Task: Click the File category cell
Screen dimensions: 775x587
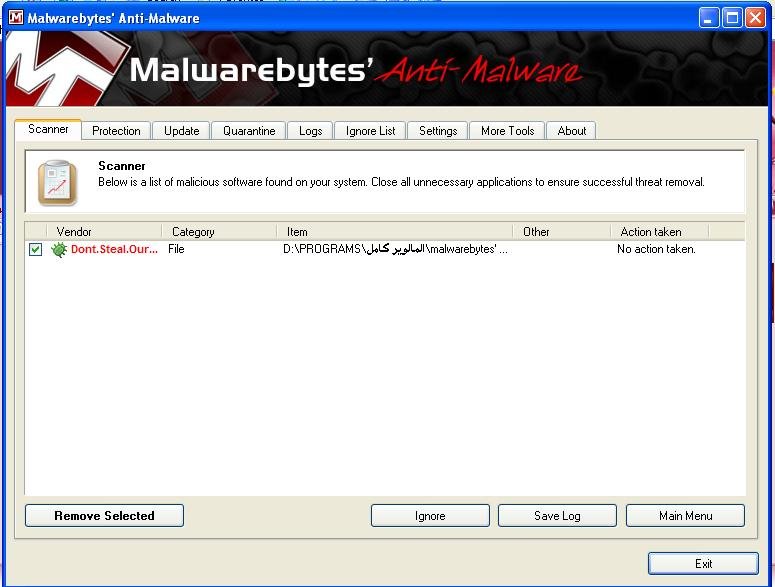Action: (x=176, y=249)
